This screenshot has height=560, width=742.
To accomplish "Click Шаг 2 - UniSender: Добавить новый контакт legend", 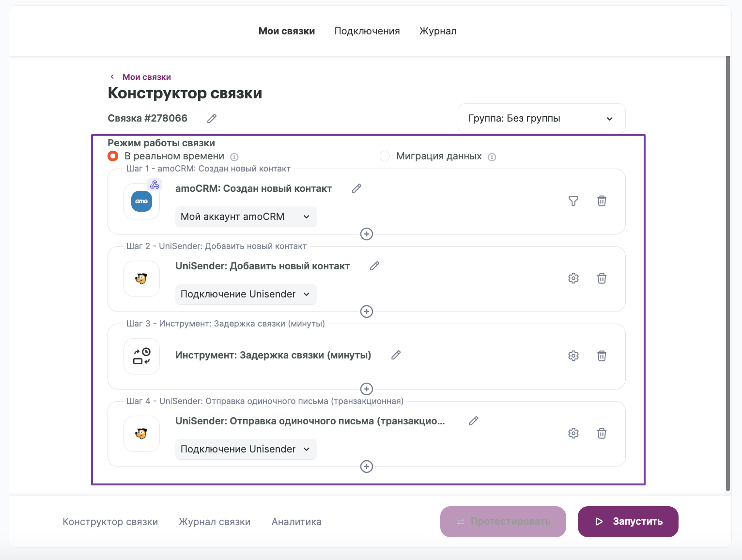I will click(x=216, y=246).
